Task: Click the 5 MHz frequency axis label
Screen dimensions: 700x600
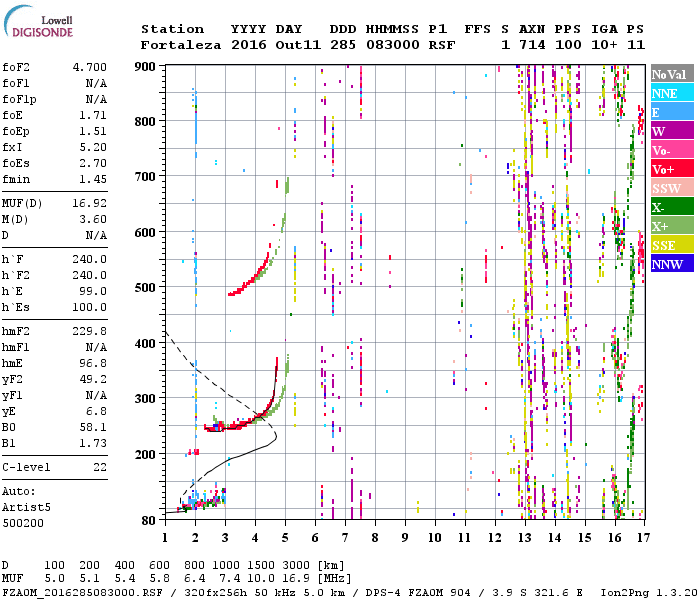Action: pyautogui.click(x=285, y=538)
